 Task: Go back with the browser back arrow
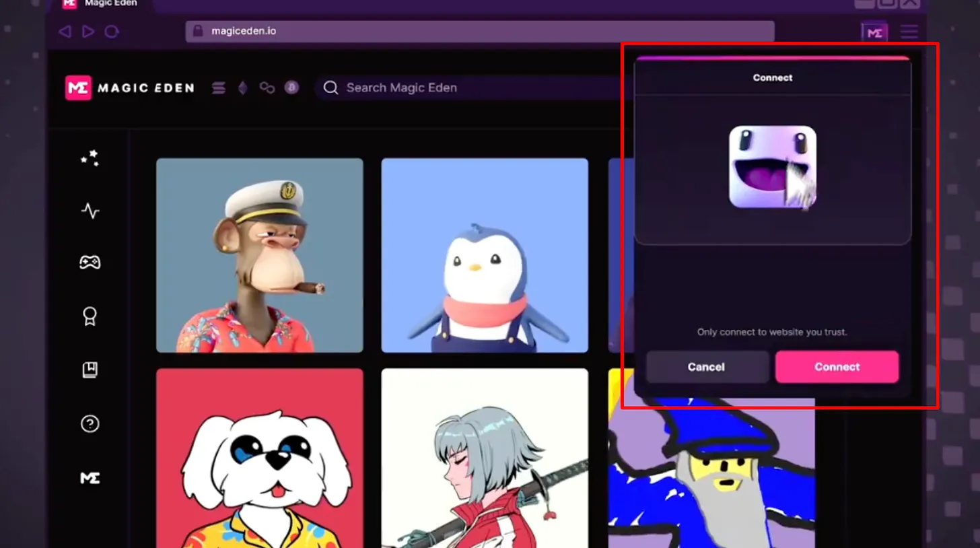65,32
